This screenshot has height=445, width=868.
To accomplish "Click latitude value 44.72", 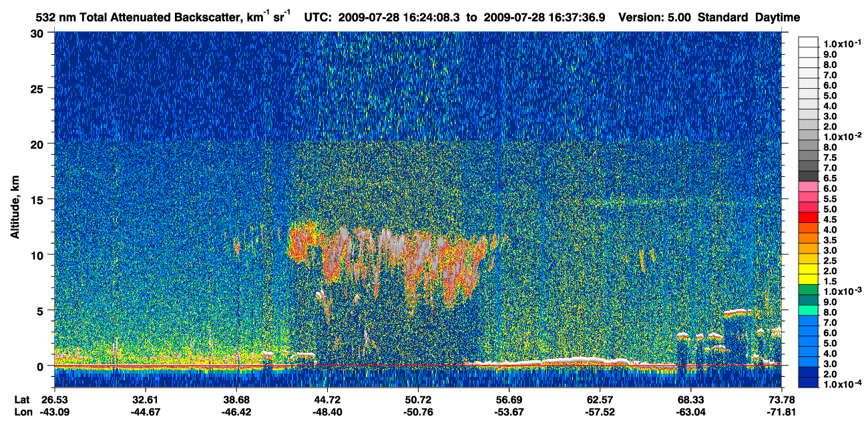I will pos(327,400).
